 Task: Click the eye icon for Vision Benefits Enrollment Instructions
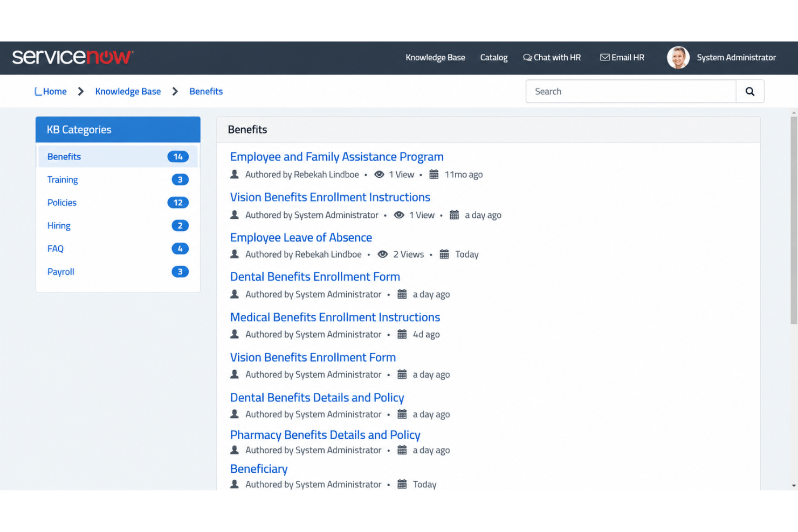click(399, 215)
